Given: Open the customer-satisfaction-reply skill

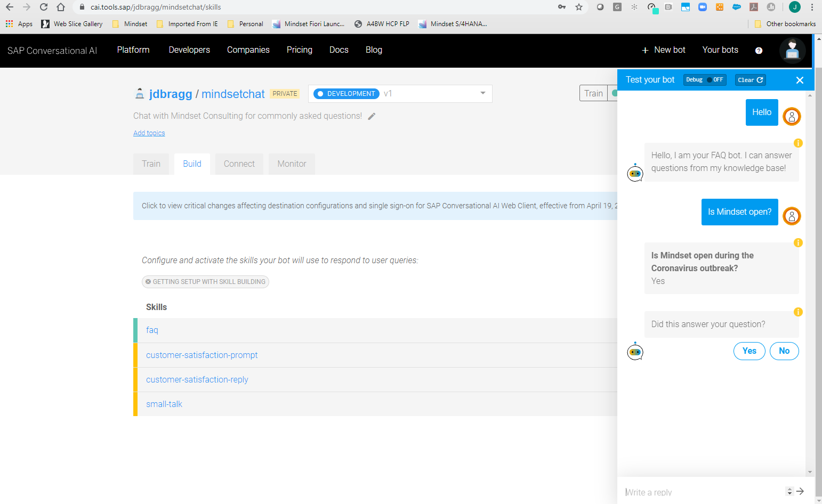Looking at the screenshot, I should click(197, 379).
